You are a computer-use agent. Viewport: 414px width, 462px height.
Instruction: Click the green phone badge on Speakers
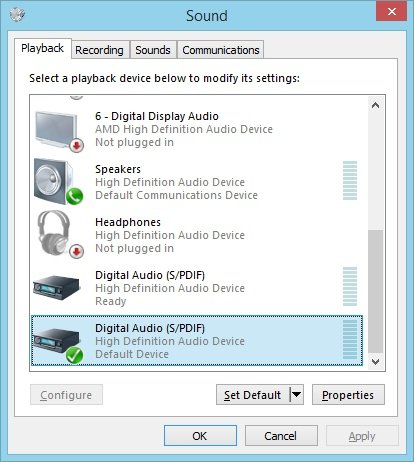coord(74,196)
